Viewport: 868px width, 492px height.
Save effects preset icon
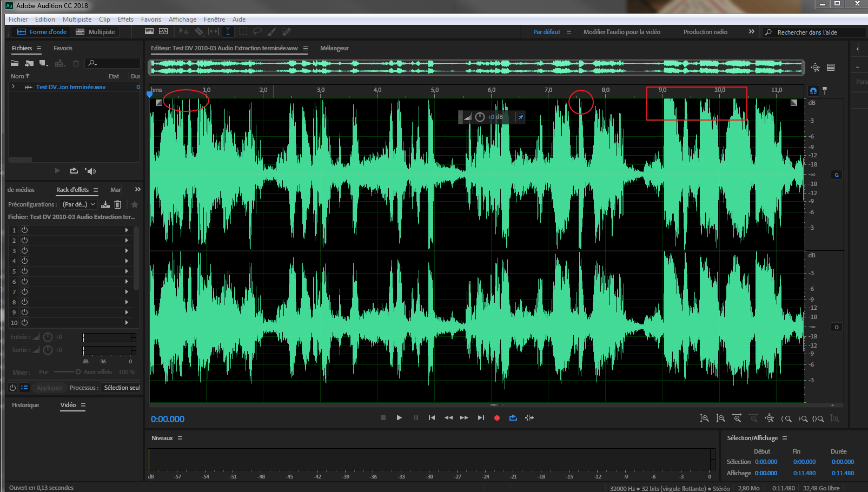click(105, 204)
